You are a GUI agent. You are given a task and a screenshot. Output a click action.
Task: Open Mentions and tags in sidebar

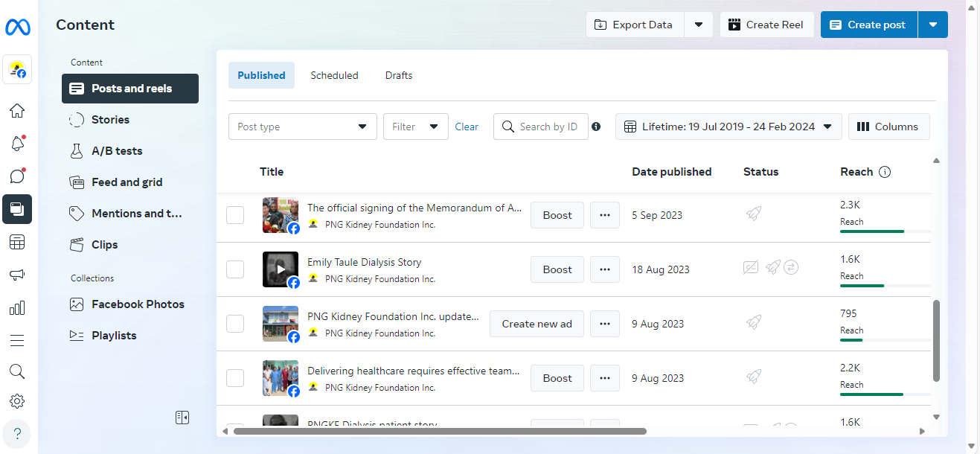coord(130,214)
